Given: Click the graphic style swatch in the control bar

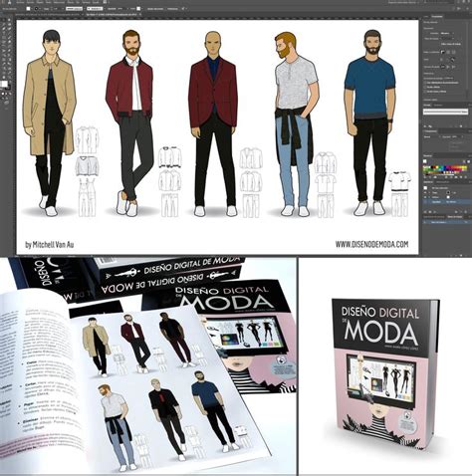Looking at the screenshot, I should click(x=138, y=9).
